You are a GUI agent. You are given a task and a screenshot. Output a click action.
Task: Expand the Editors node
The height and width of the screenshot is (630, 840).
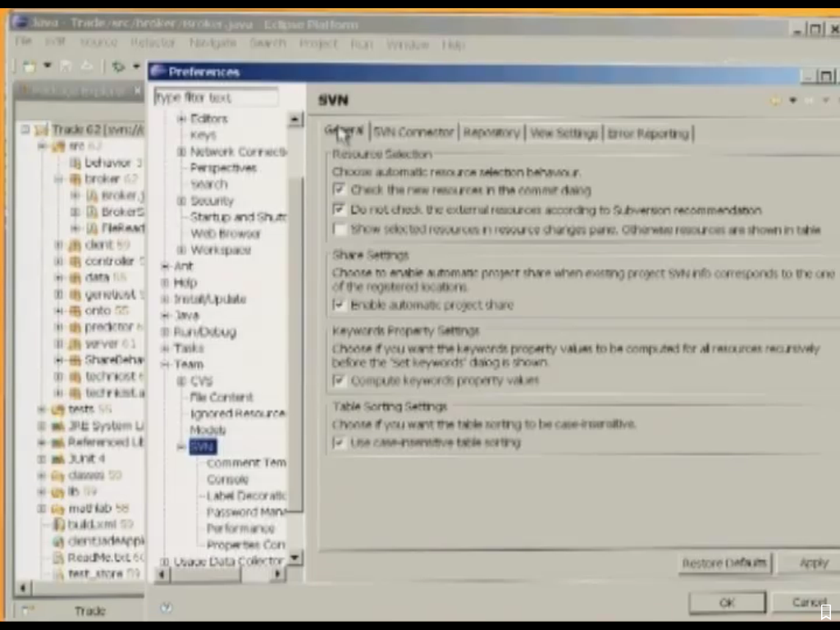(x=181, y=118)
